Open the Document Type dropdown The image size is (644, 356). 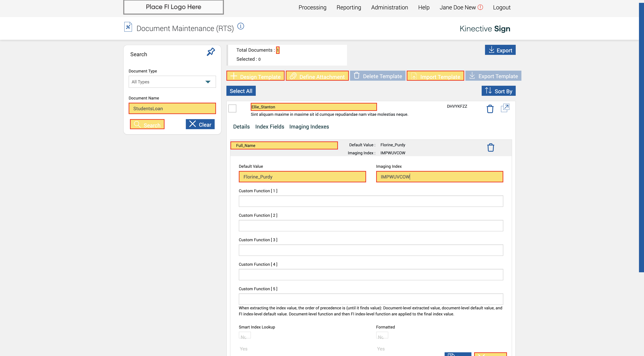tap(172, 82)
